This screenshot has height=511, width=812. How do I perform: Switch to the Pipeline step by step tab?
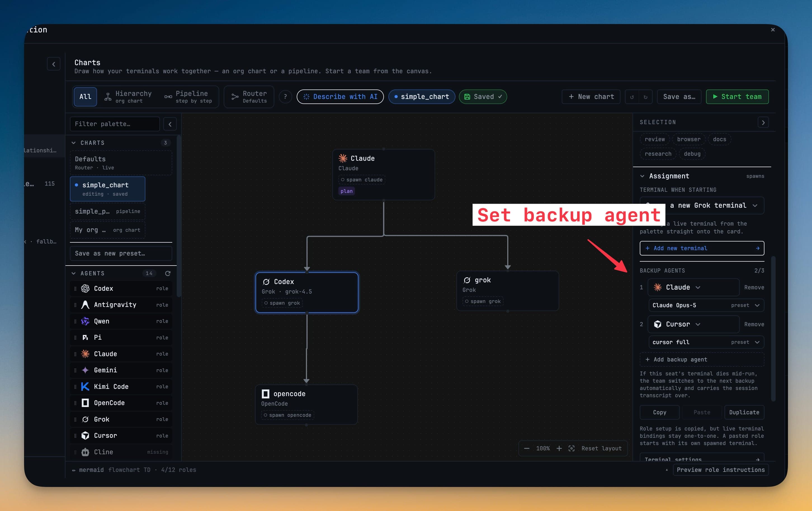click(188, 97)
